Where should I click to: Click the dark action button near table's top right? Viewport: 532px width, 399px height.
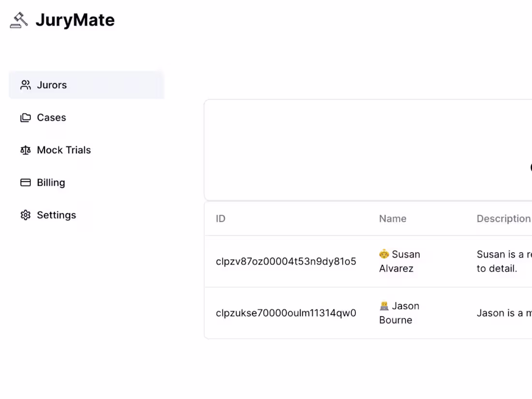coord(531,168)
